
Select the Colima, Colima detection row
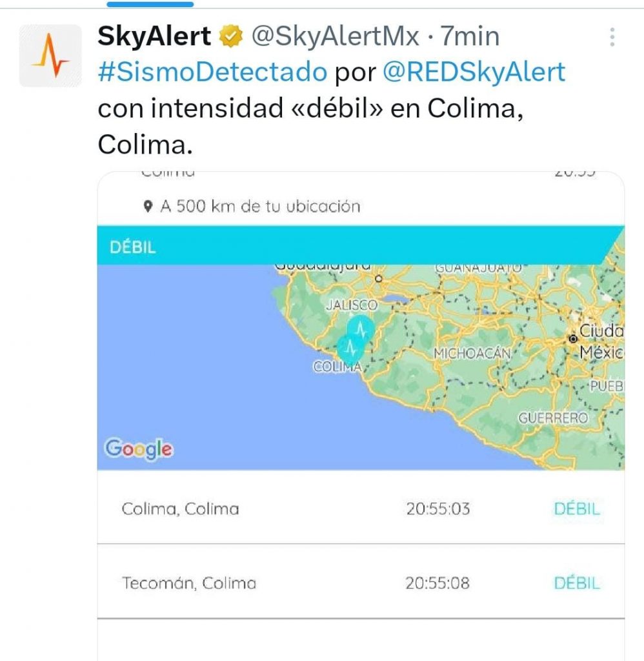(360, 509)
